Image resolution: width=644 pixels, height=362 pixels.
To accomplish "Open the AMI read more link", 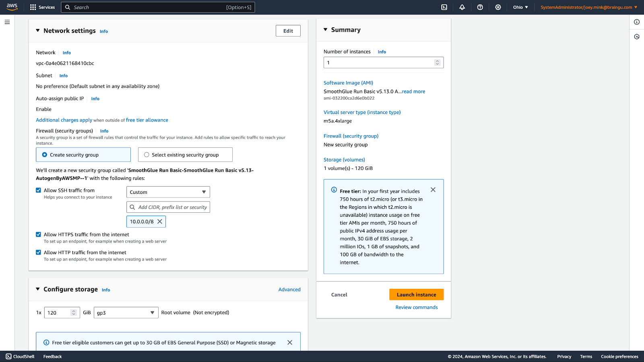I will (413, 92).
